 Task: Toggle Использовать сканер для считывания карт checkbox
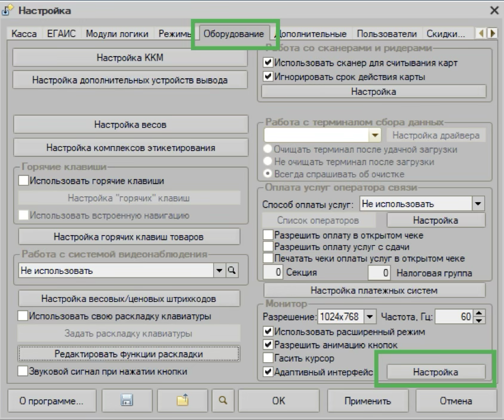[268, 62]
